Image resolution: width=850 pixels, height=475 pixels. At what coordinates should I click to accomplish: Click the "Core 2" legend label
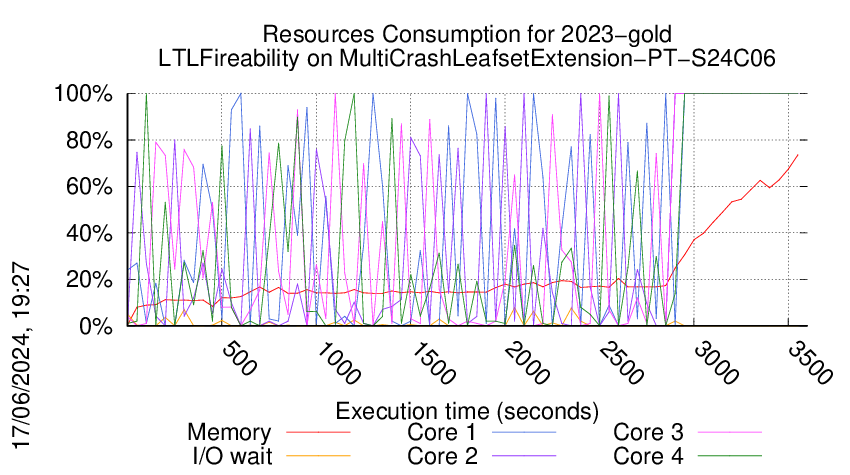[442, 456]
